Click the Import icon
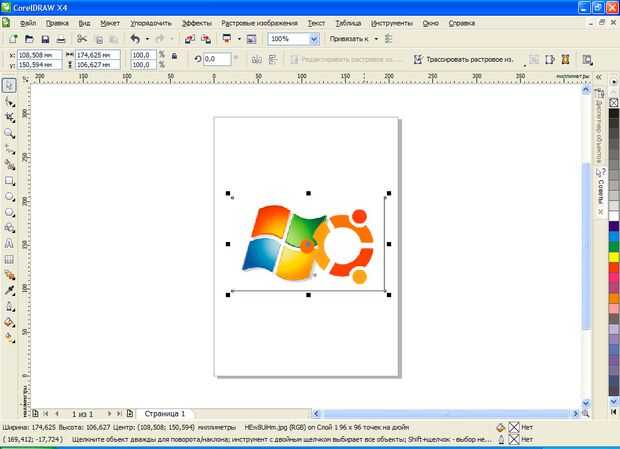 (190, 39)
